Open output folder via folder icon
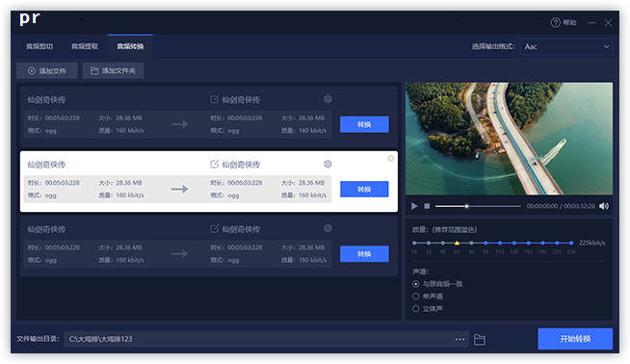 pos(480,340)
